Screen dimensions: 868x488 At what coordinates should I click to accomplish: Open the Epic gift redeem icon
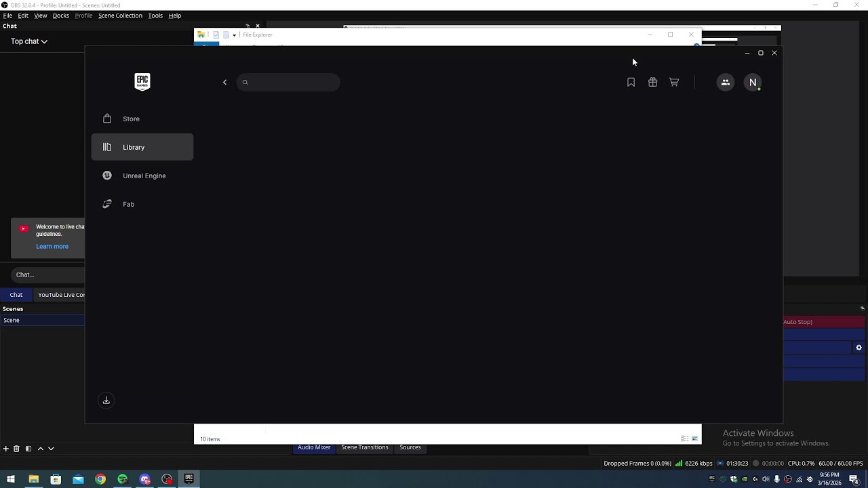tap(652, 83)
